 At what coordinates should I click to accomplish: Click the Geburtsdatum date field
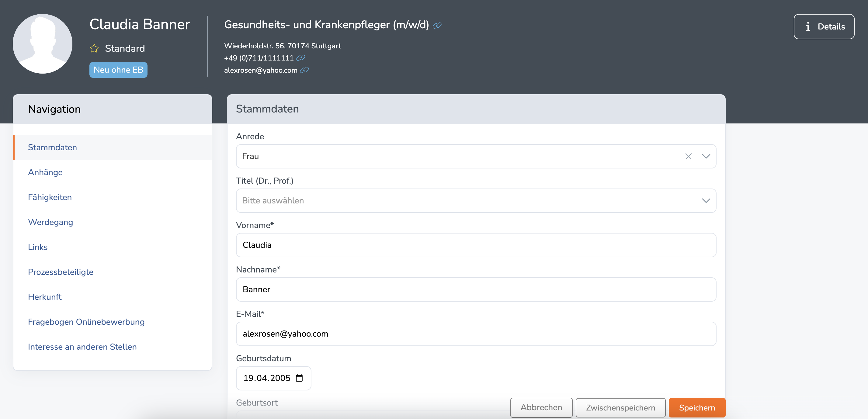coord(273,378)
